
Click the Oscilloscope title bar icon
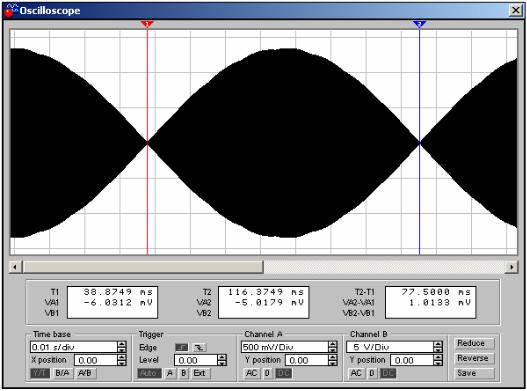tap(11, 11)
